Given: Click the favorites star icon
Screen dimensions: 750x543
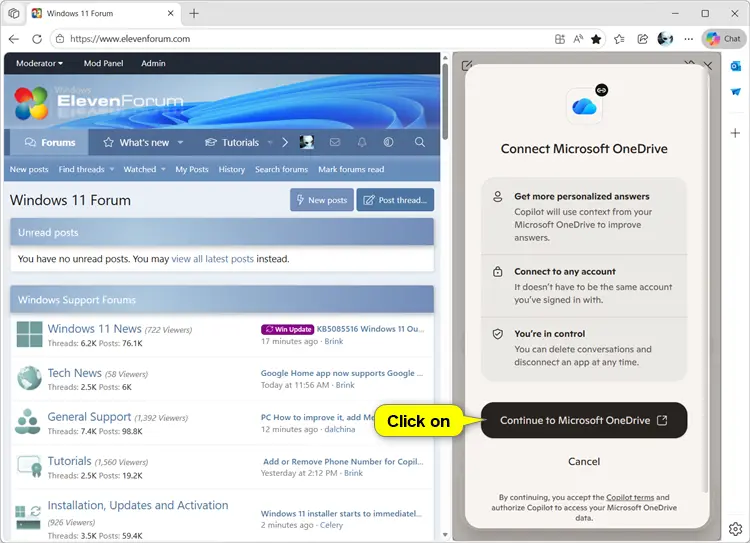Looking at the screenshot, I should 596,39.
